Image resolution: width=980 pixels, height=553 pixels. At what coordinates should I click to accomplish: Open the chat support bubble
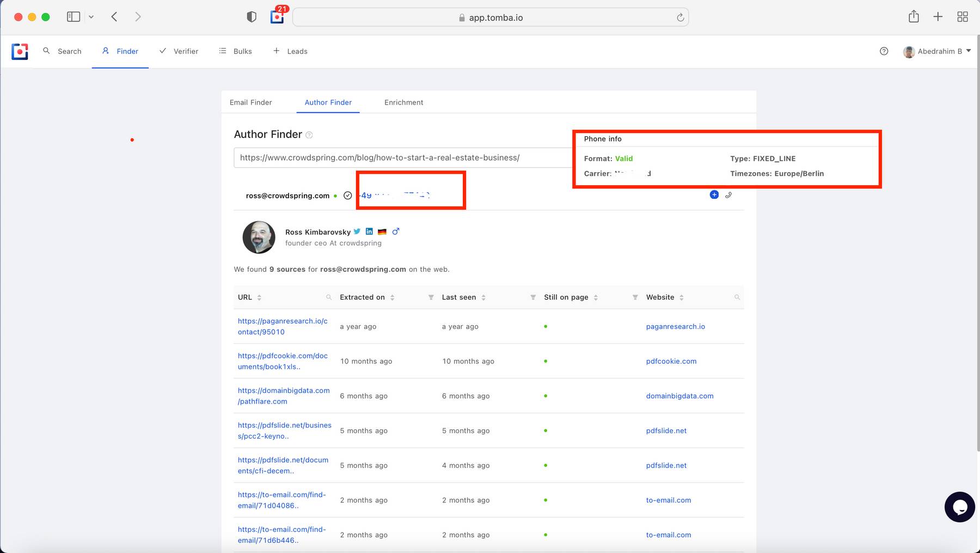click(959, 507)
